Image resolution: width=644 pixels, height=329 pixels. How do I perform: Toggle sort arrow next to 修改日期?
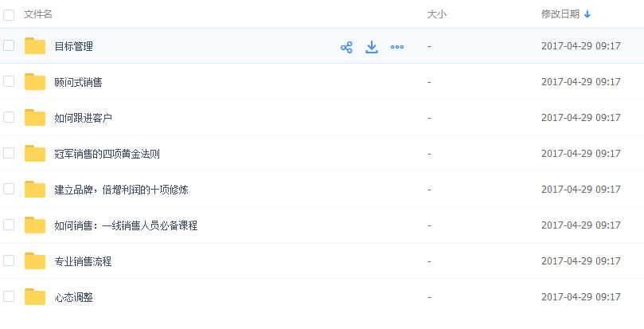coord(587,14)
